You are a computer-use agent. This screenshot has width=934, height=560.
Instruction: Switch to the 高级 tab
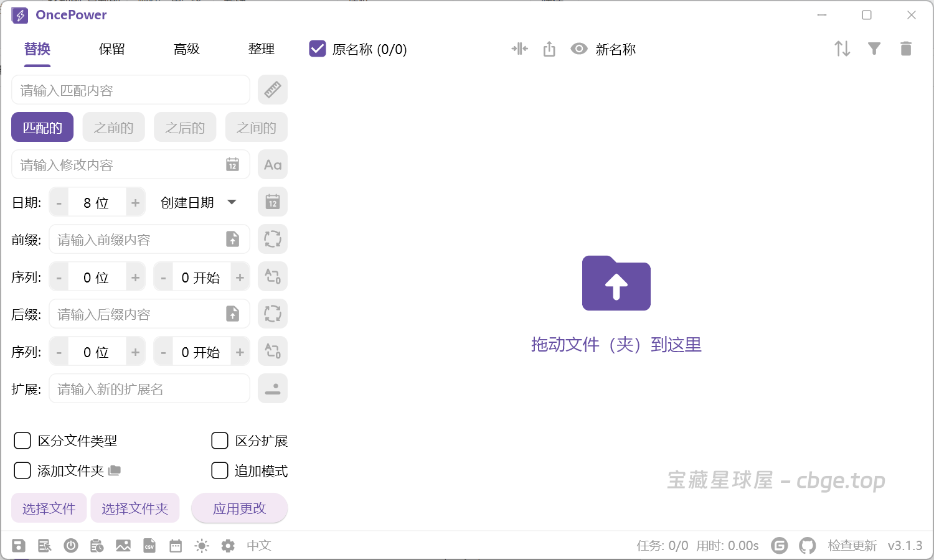coord(187,49)
